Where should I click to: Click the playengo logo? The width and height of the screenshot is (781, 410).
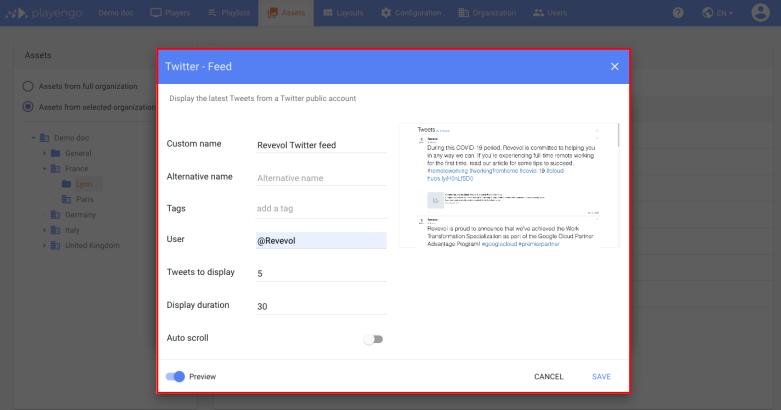click(x=44, y=13)
